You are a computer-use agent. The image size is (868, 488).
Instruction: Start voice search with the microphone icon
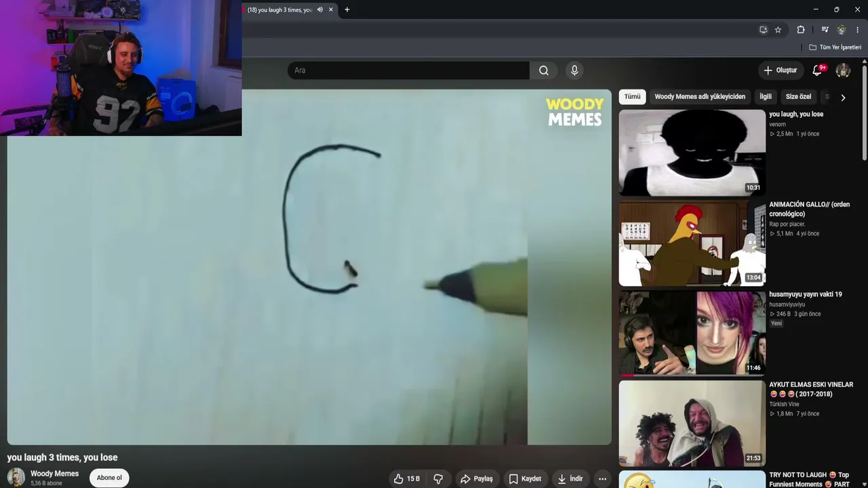click(x=574, y=70)
